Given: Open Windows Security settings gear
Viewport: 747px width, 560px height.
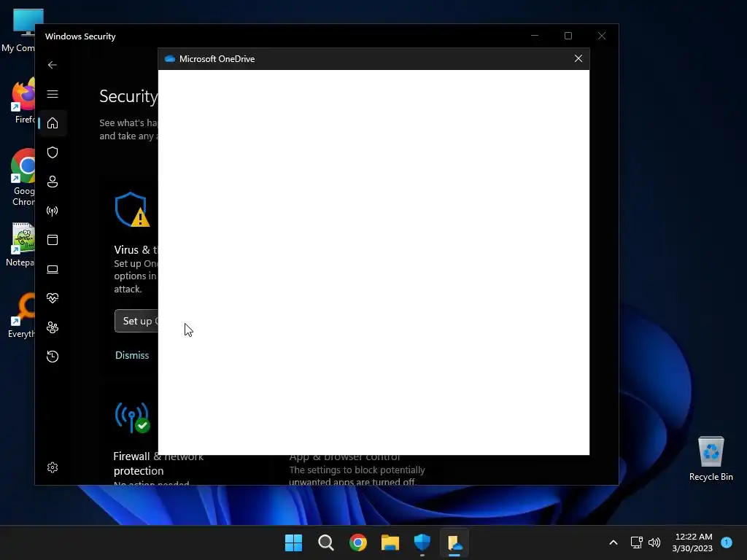Looking at the screenshot, I should (53, 467).
